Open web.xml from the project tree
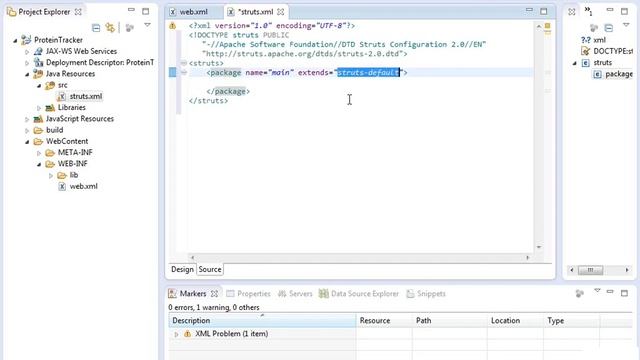Image resolution: width=640 pixels, height=360 pixels. 83,186
